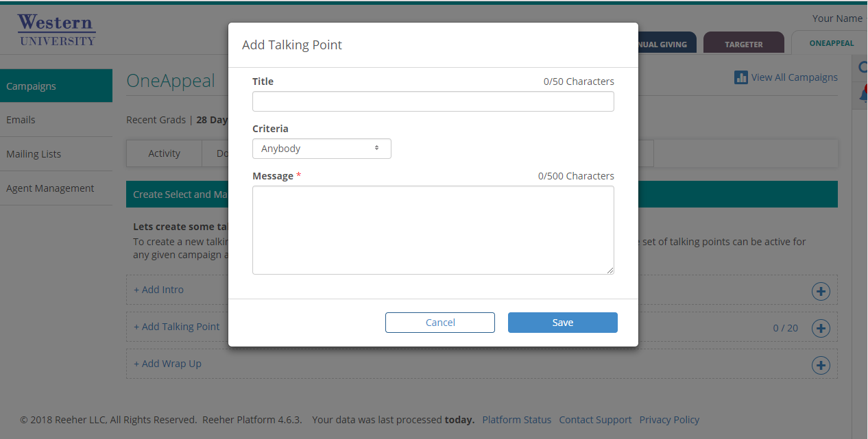The width and height of the screenshot is (868, 439).
Task: Open Agent Management section
Action: [50, 188]
